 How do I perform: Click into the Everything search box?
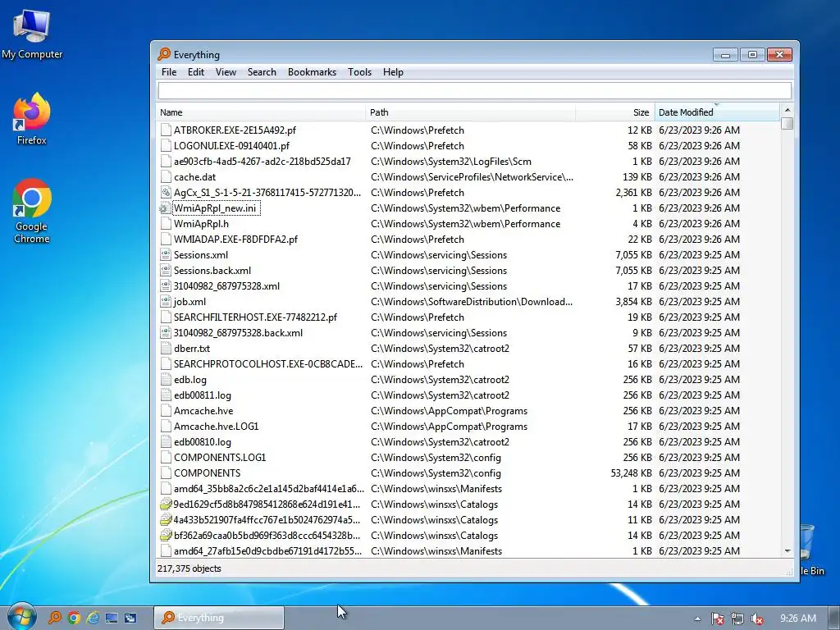coord(475,90)
